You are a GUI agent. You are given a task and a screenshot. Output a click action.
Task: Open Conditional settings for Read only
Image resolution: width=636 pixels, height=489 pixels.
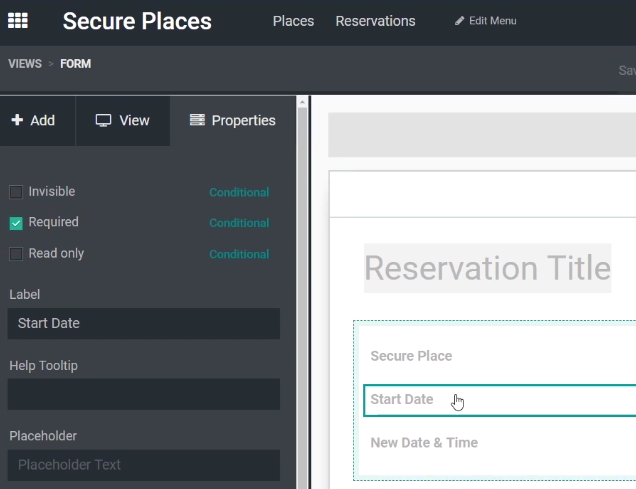pyautogui.click(x=239, y=254)
